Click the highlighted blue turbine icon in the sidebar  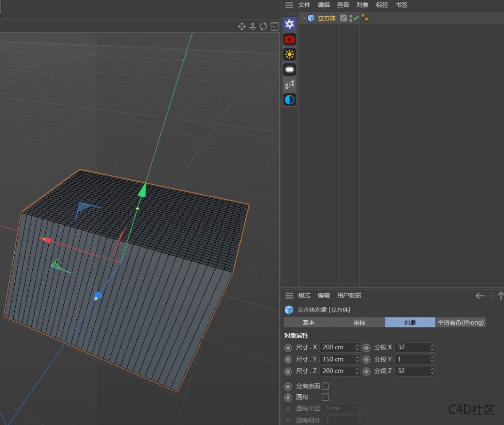tap(289, 24)
